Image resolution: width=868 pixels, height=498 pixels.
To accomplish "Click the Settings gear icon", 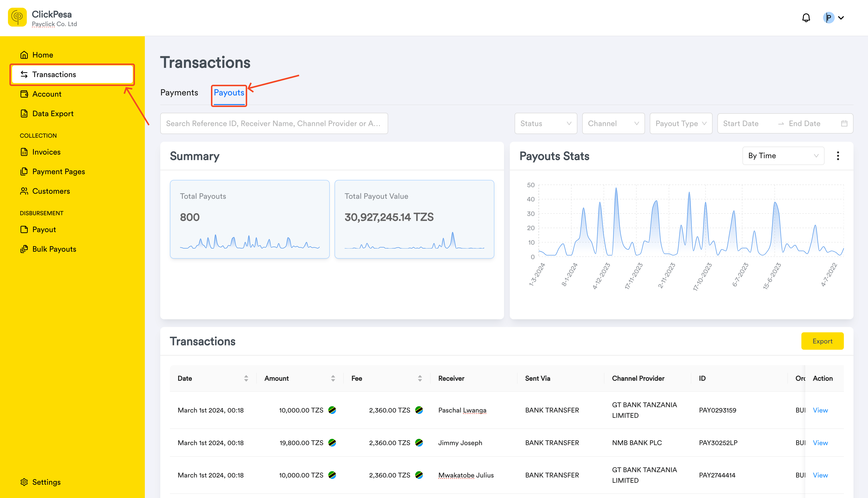I will (x=24, y=482).
